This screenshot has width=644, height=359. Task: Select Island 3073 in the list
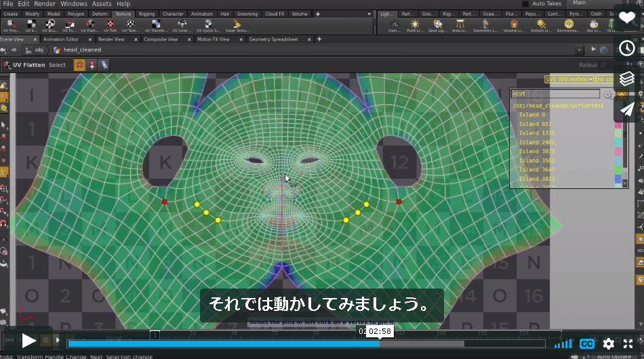tap(537, 151)
